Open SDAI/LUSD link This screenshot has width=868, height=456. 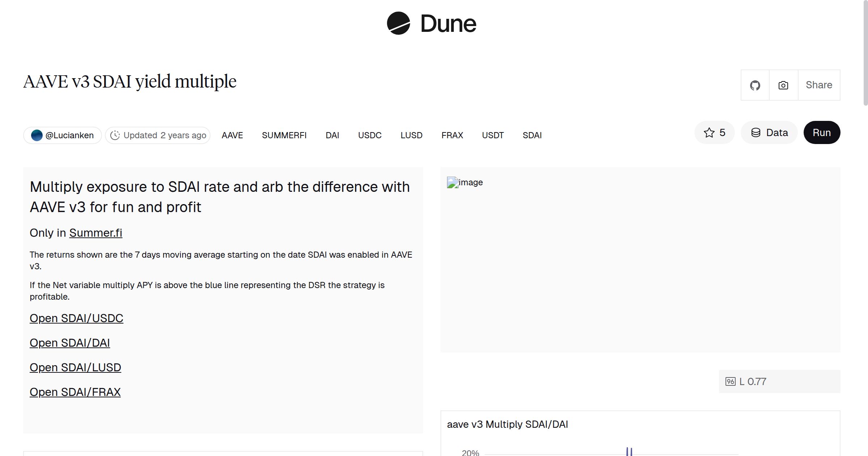click(x=75, y=367)
